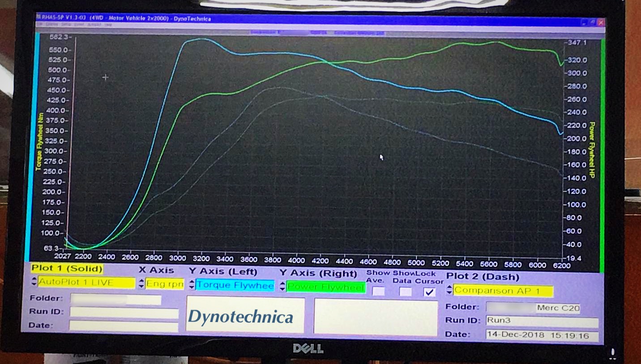
Task: Click the 347.1 power axis maximum label
Action: [x=577, y=42]
